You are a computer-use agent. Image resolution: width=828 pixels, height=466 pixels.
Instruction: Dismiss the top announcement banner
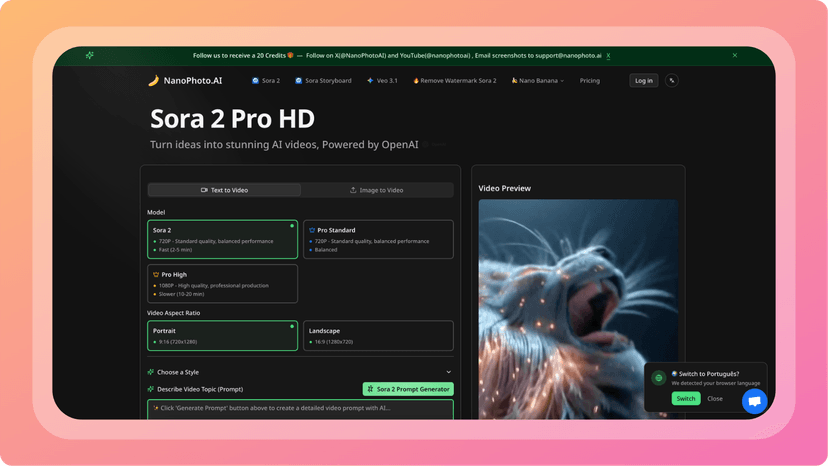coord(735,55)
